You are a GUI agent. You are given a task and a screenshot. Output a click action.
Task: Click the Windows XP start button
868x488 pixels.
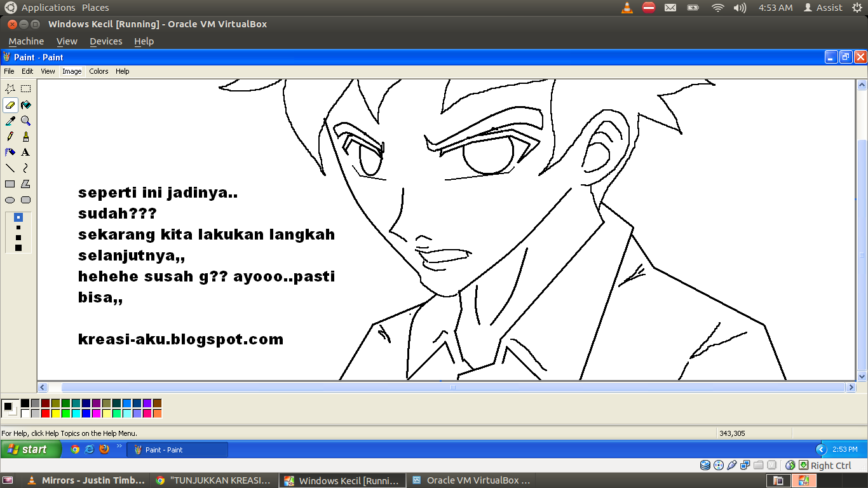point(31,449)
